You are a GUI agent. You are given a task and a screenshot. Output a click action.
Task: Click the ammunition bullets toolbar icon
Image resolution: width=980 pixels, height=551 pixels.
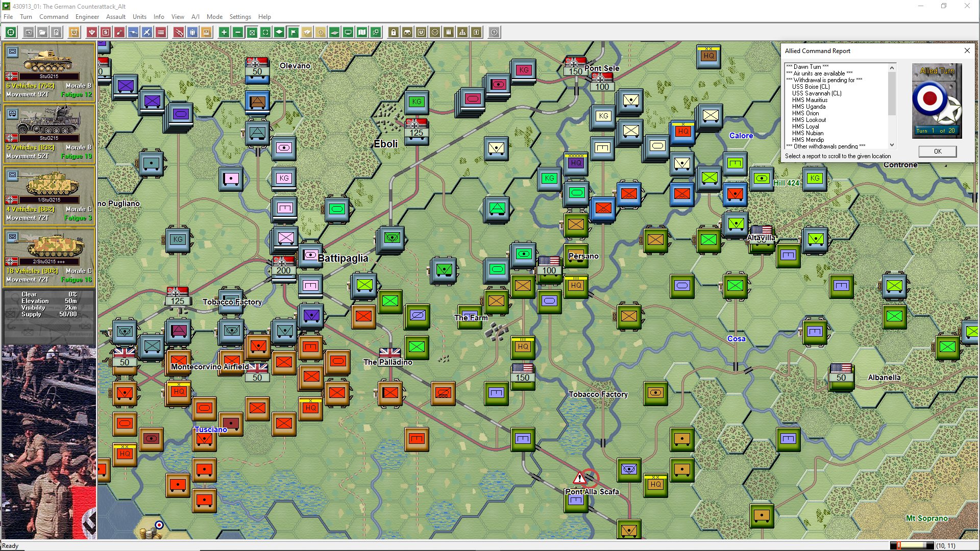click(449, 32)
